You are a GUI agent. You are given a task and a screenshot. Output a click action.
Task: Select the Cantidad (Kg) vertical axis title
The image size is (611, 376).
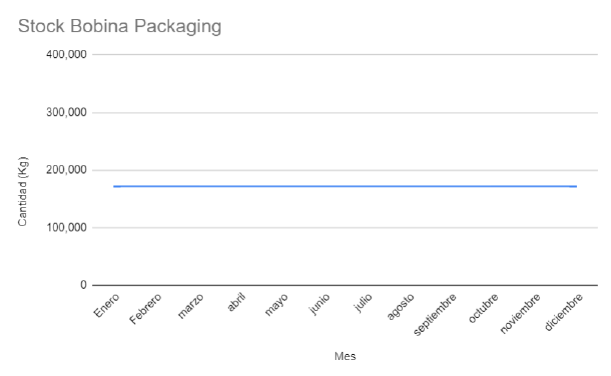click(x=23, y=191)
